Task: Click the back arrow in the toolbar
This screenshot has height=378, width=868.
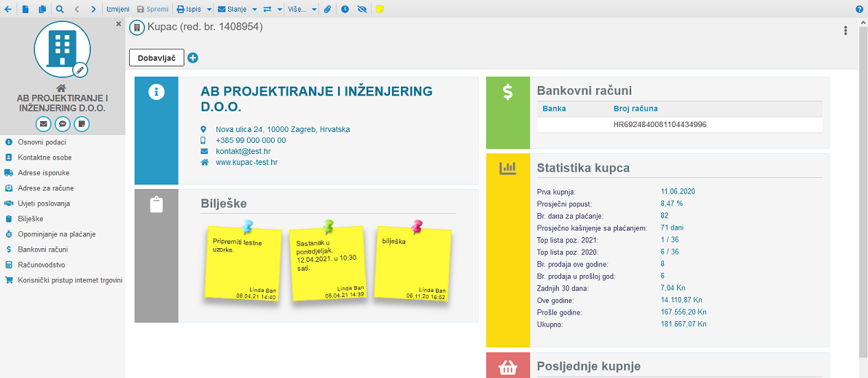Action: point(8,9)
